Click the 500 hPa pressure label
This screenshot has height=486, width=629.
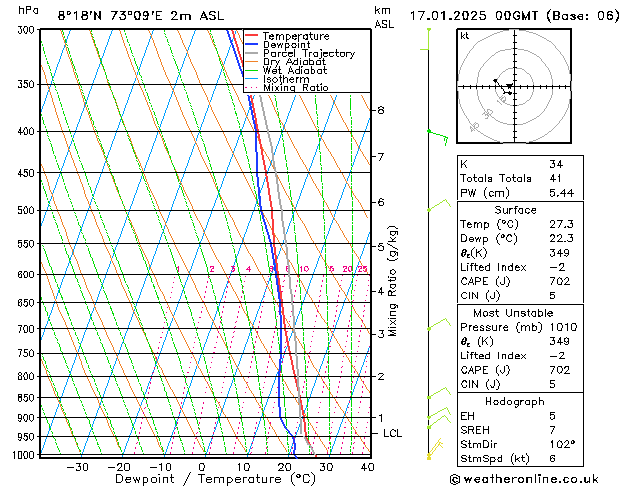(28, 210)
